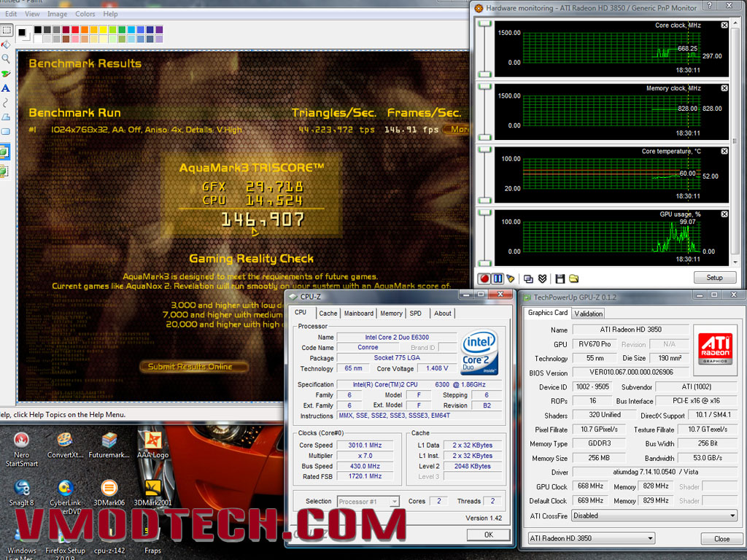The image size is (747, 560).
Task: Click the BIOS Version field in GPU-Z
Action: pyautogui.click(x=631, y=373)
